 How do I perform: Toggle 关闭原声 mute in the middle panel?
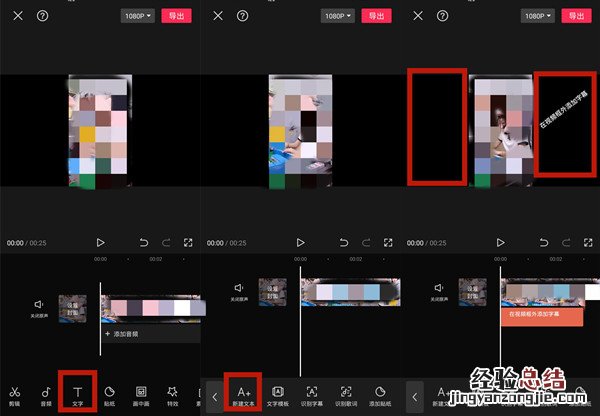click(239, 290)
